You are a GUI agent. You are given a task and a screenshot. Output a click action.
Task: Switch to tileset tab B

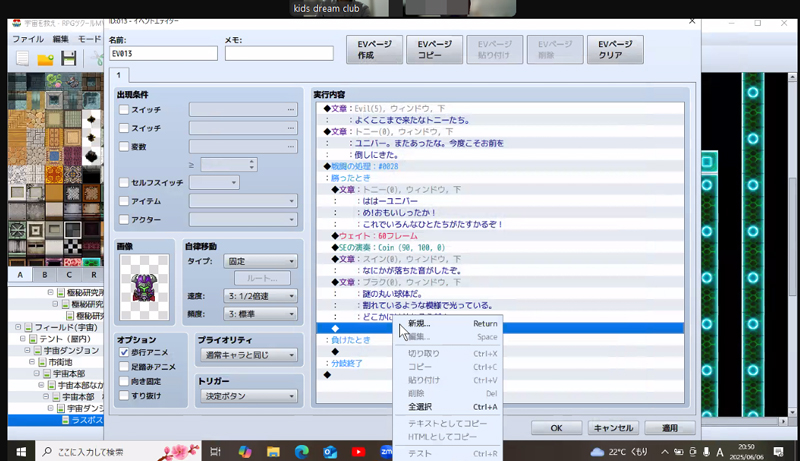coord(45,274)
